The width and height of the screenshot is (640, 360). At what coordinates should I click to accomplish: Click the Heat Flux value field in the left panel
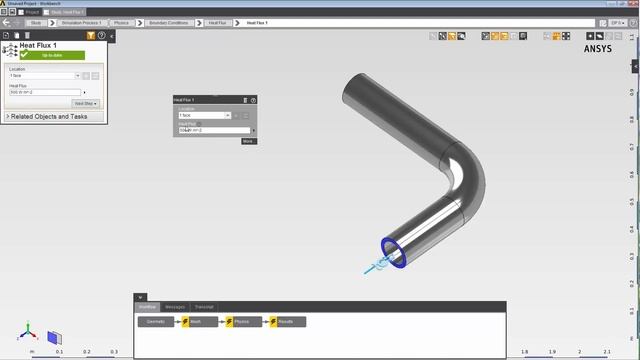click(x=45, y=92)
